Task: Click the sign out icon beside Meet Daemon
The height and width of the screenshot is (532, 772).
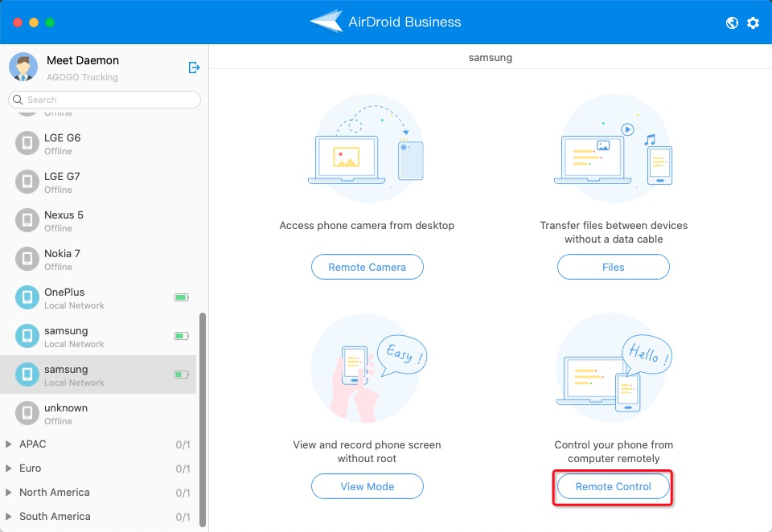Action: point(194,68)
